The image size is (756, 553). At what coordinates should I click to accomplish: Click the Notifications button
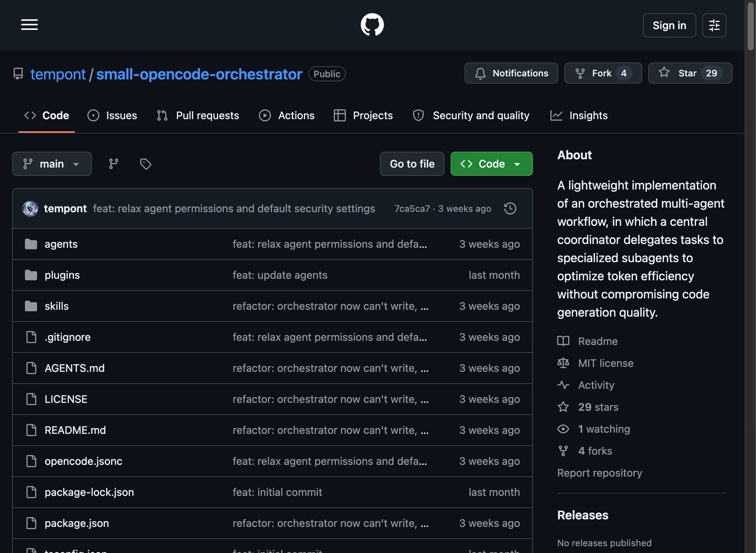[511, 73]
